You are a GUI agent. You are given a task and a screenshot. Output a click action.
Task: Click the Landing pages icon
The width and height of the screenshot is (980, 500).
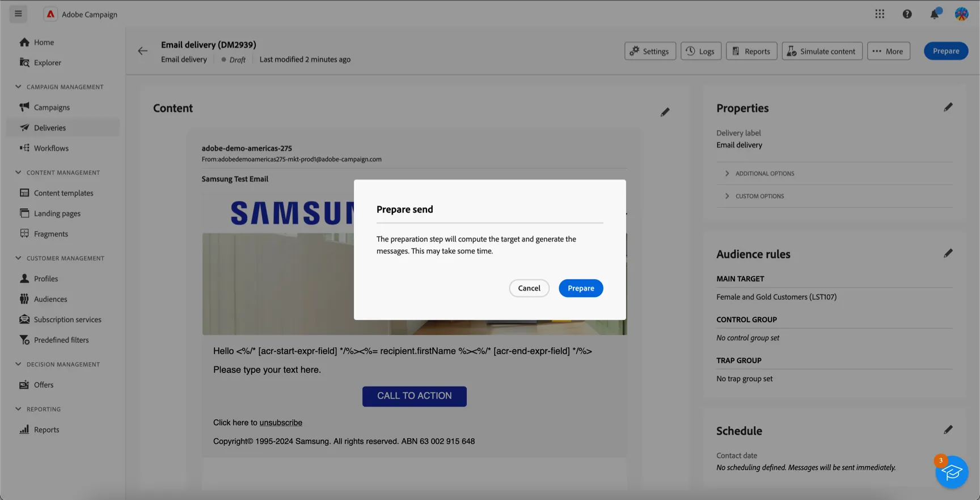pos(24,213)
